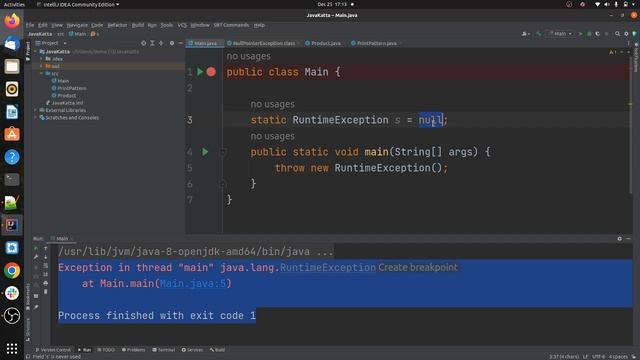Click the warnings indicator in editor corner
The height and width of the screenshot is (360, 640).
[x=613, y=52]
